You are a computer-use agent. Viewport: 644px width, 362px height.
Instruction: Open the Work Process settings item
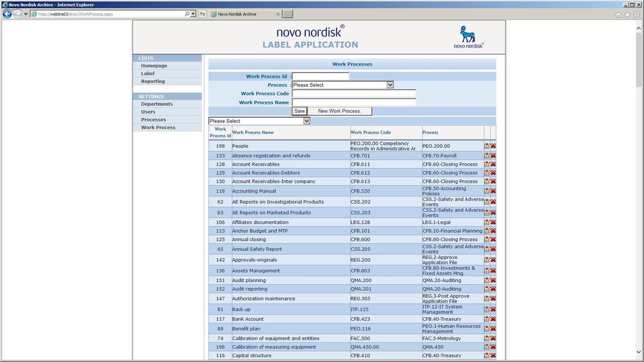coord(158,128)
